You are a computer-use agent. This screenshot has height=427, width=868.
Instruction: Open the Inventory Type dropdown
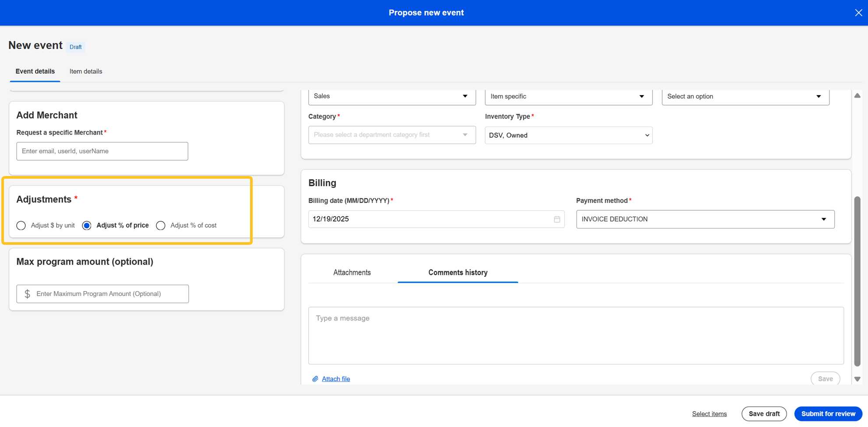coord(568,135)
